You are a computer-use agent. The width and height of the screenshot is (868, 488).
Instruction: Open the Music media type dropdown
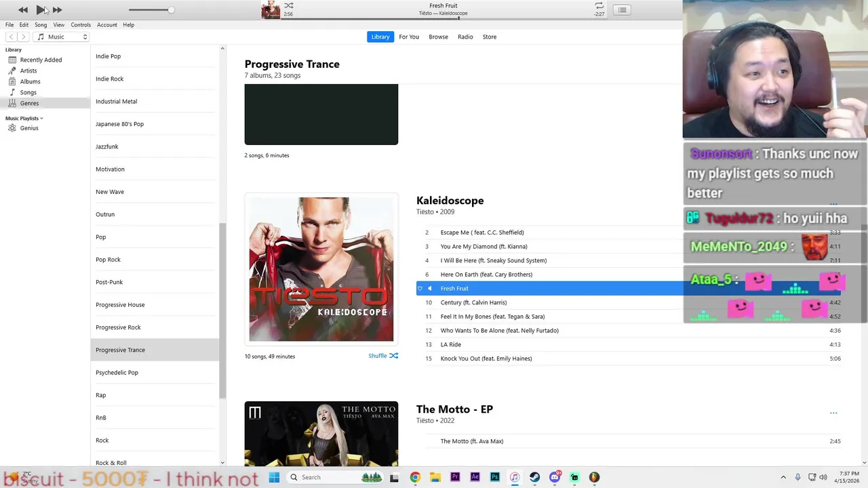click(62, 37)
